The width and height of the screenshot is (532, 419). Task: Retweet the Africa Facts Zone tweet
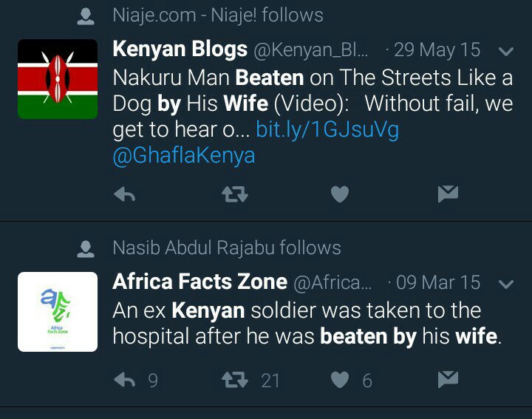[x=235, y=380]
